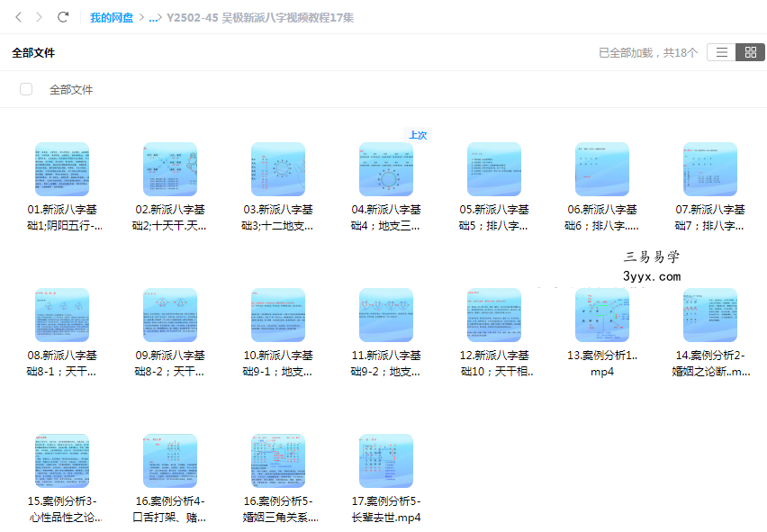Viewport: 767px width, 532px height.
Task: Refresh the file listing
Action: click(63, 18)
